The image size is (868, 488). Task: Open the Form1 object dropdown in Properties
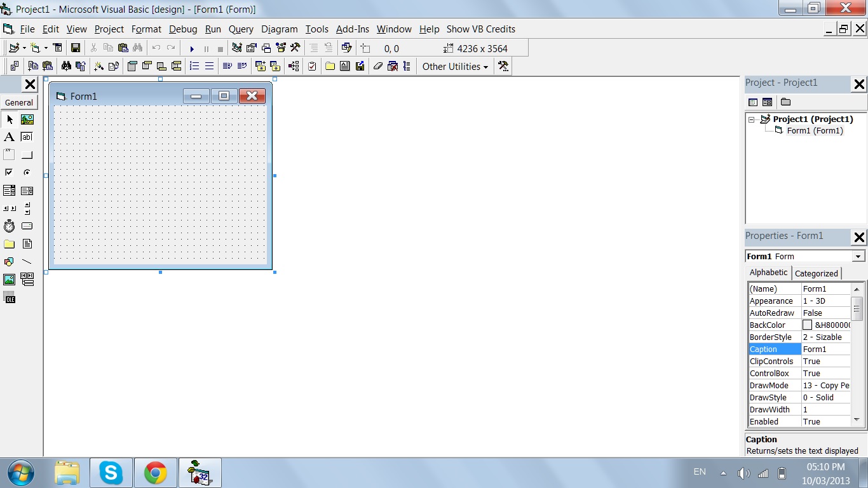(x=858, y=257)
